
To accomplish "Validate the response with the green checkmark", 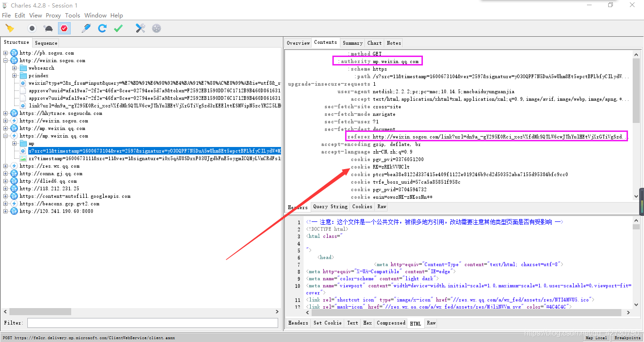I will 118,28.
